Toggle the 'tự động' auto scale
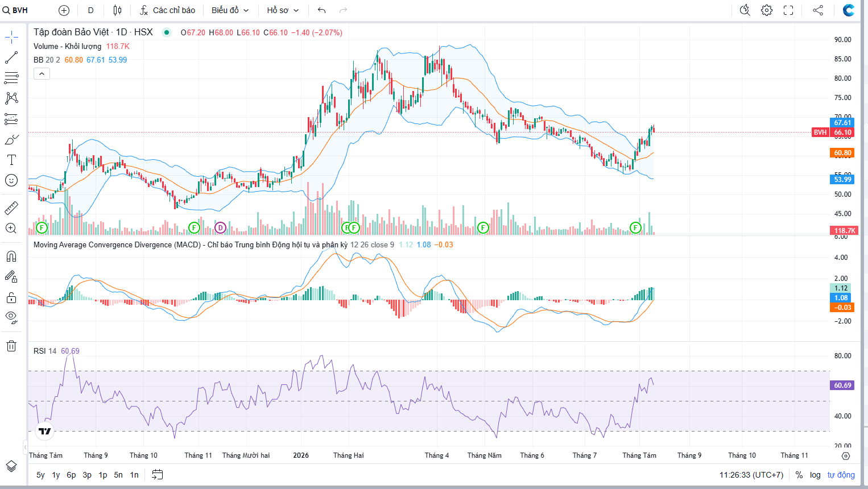 [841, 475]
